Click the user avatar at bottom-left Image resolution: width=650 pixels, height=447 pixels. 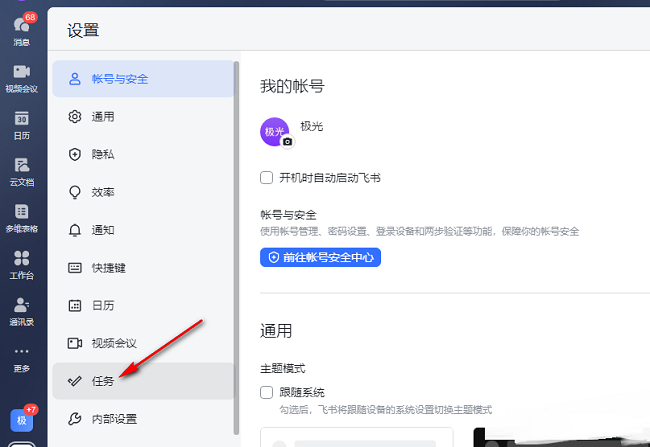click(21, 421)
